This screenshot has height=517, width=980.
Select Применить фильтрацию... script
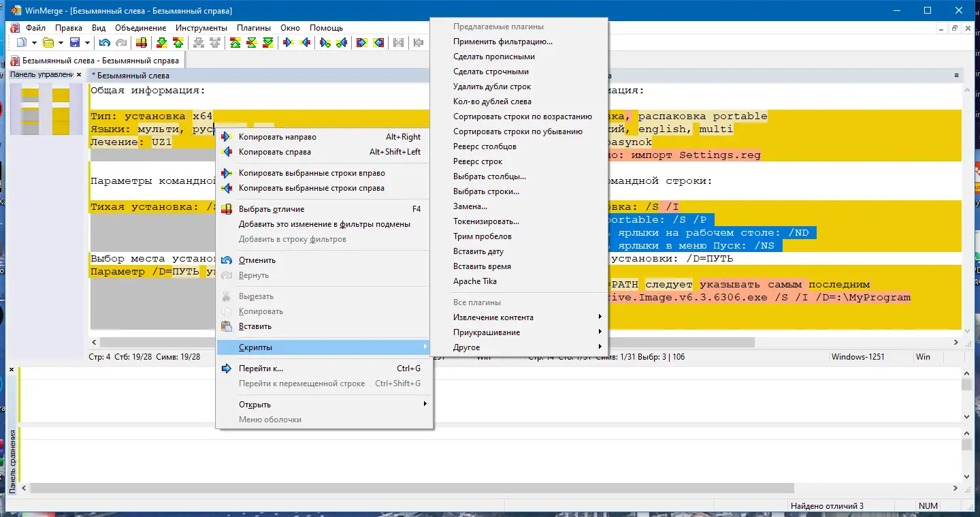(519, 42)
